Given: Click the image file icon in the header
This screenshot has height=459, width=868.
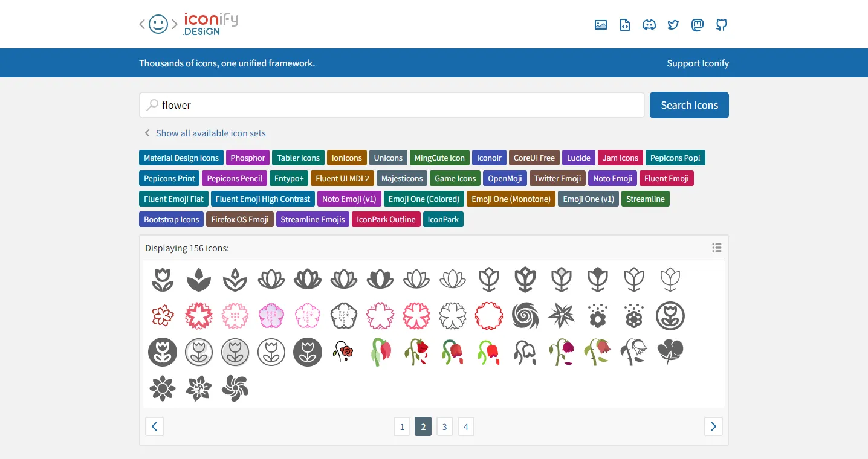Looking at the screenshot, I should 600,25.
